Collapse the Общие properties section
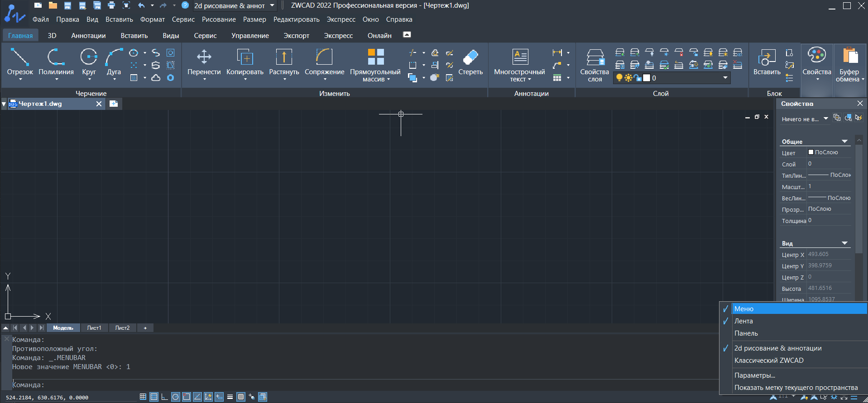The image size is (868, 403). (x=844, y=142)
